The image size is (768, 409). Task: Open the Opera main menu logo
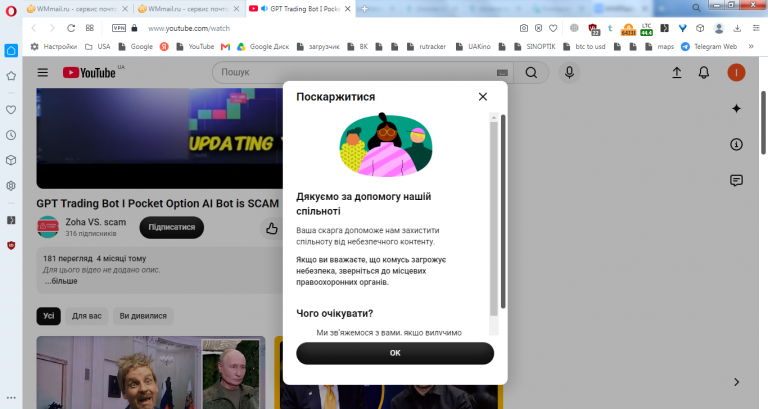coord(11,11)
